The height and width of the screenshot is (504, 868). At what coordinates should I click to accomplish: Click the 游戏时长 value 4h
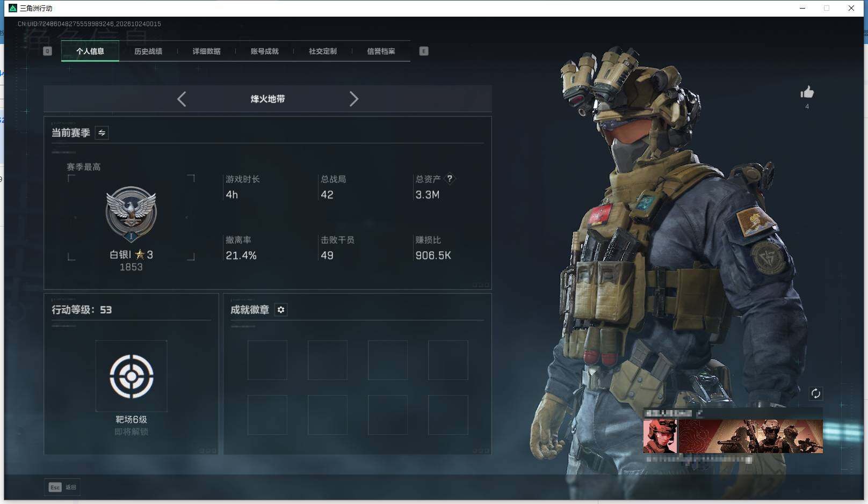coord(232,195)
